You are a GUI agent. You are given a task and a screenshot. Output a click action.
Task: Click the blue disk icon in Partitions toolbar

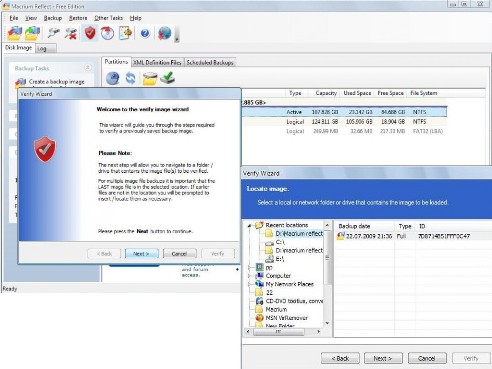pos(113,78)
